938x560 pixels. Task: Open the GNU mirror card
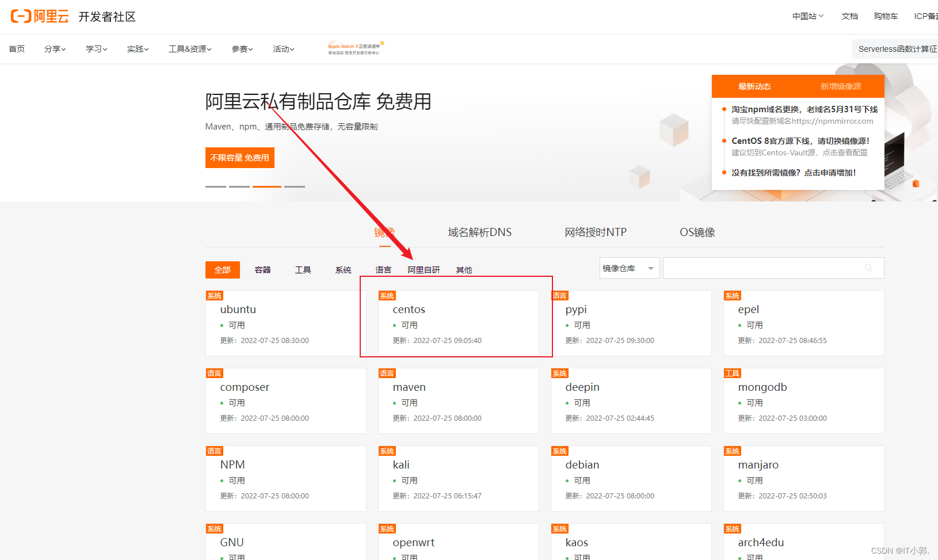(286, 542)
